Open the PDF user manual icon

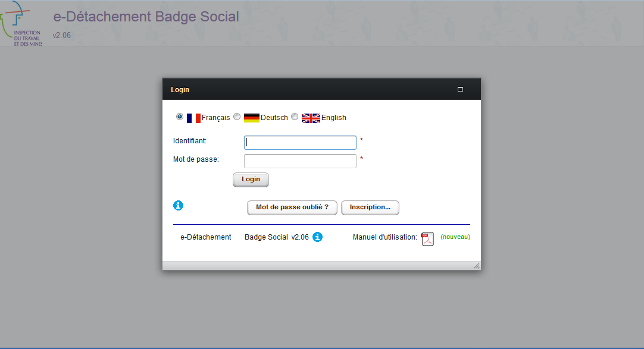pyautogui.click(x=427, y=238)
